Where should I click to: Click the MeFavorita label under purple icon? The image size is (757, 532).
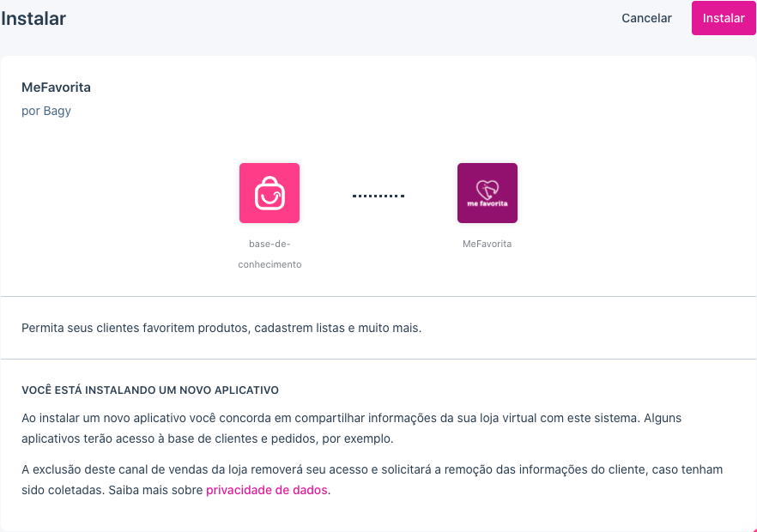tap(488, 244)
